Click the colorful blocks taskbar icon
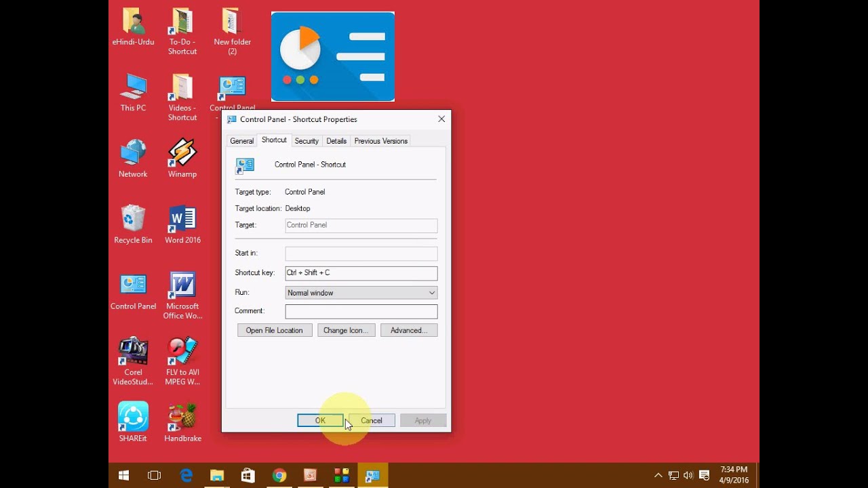Viewport: 868px width, 488px height. pyautogui.click(x=341, y=476)
